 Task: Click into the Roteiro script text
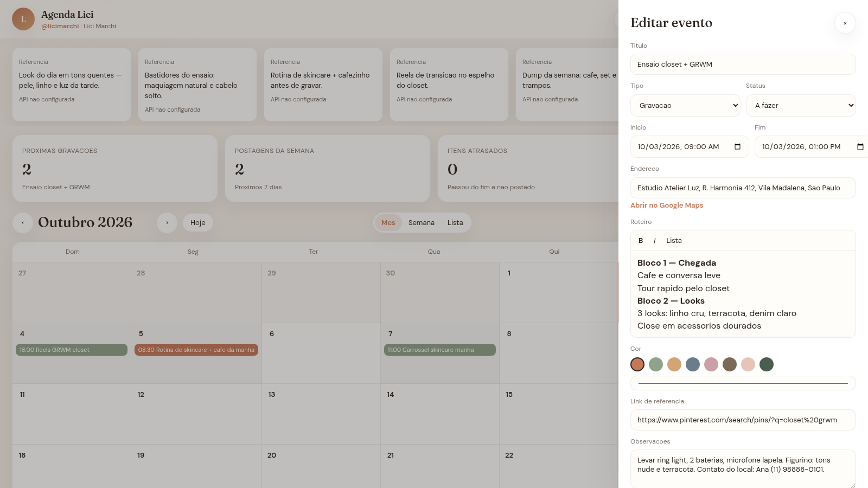pos(743,294)
